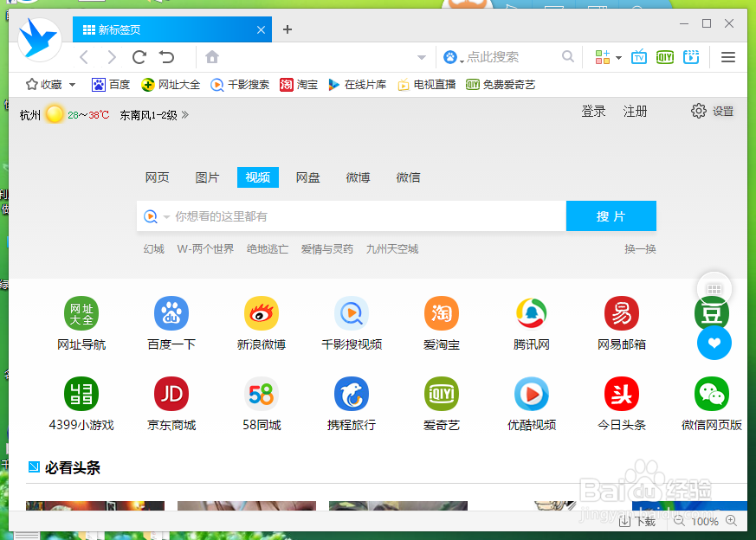This screenshot has height=540, width=756.
Task: Open the 新浪微博 shortcut icon
Action: point(262,313)
